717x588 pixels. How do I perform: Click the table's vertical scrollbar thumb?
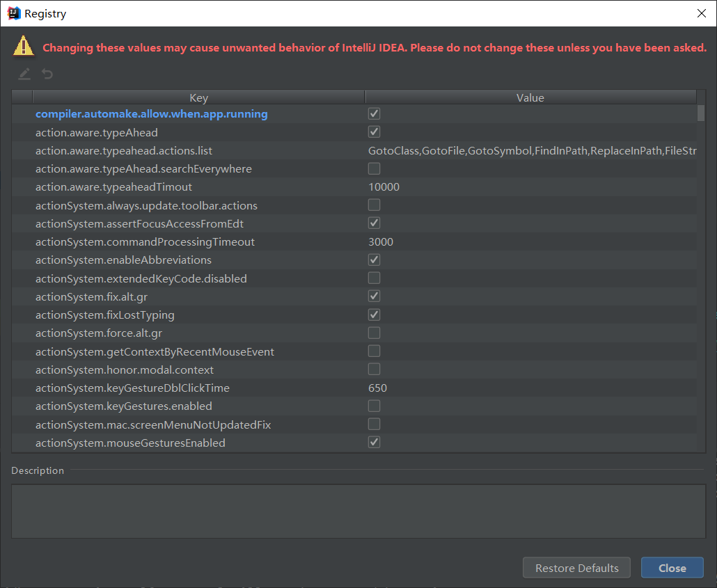tap(701, 113)
